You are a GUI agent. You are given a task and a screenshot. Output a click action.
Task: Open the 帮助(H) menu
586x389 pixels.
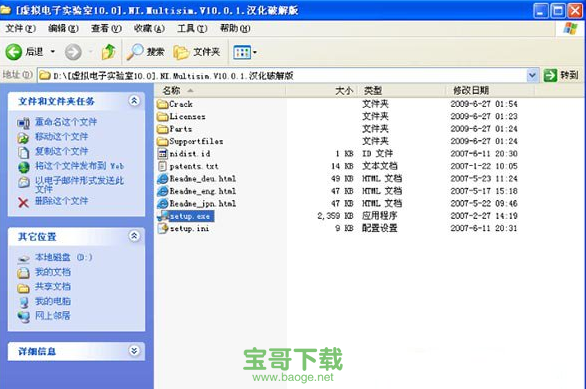click(235, 28)
